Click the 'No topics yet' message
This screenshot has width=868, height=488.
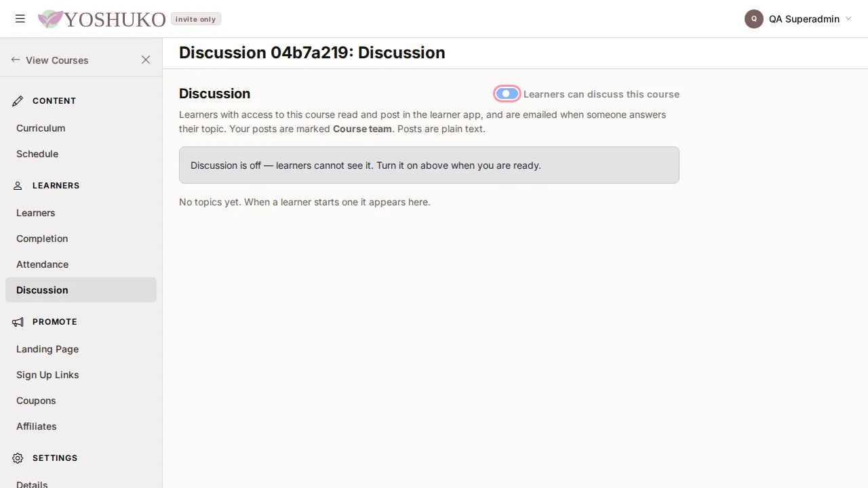pos(304,202)
